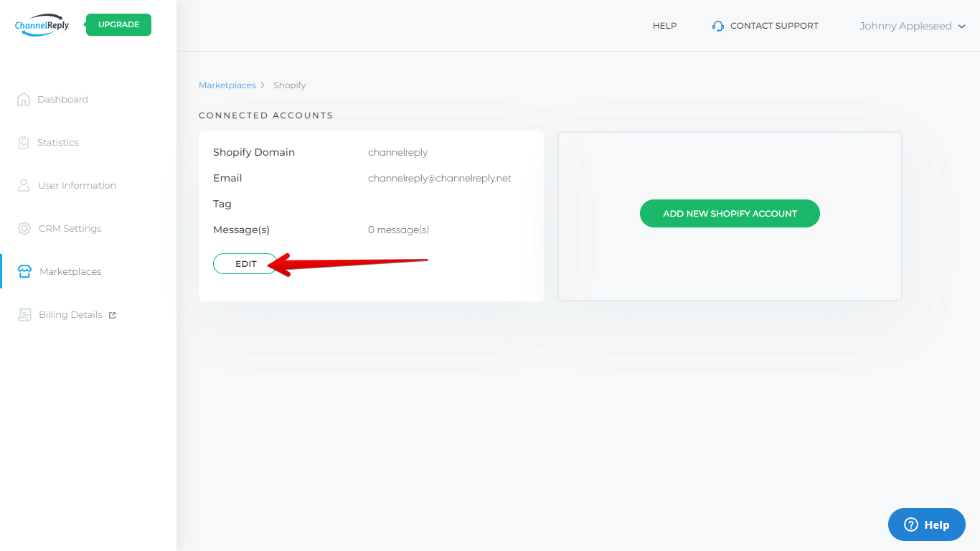
Task: Click the Shopify breadcrumb text
Action: [x=289, y=85]
